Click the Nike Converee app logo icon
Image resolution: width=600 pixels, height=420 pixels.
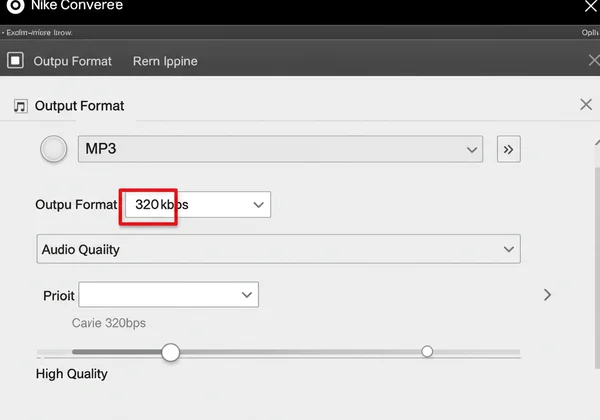(x=15, y=6)
